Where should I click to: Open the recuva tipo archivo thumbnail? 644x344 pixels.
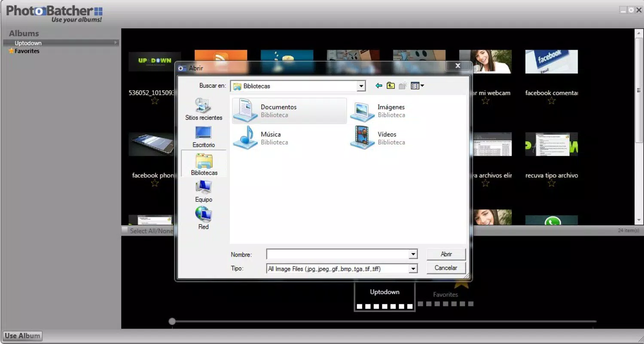[551, 144]
